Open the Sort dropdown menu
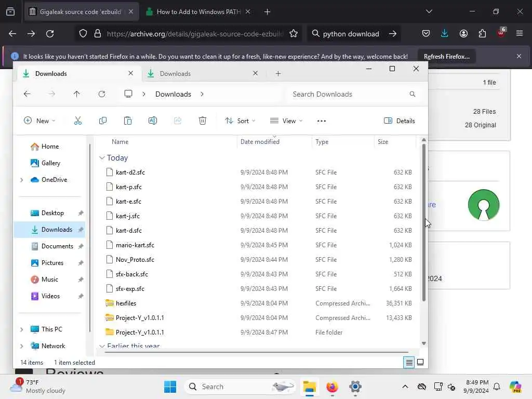 (240, 121)
